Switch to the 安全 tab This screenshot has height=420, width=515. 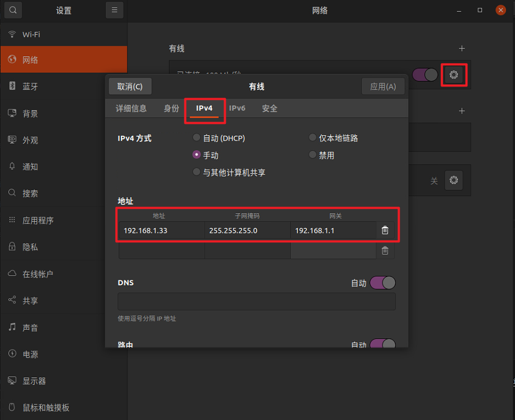tap(270, 108)
